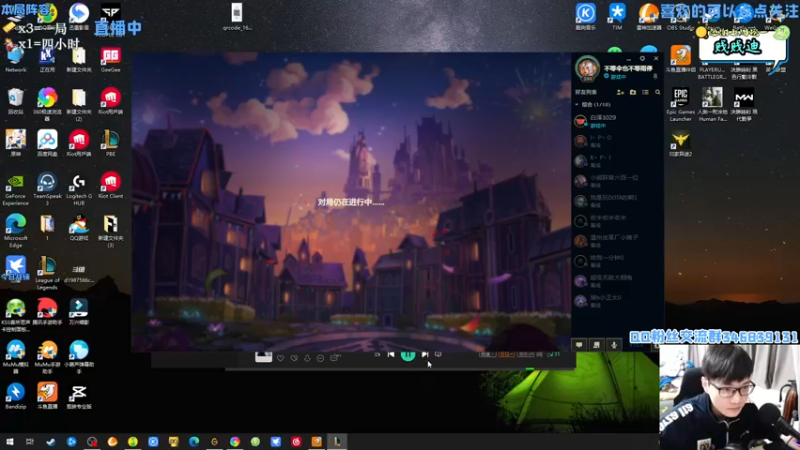Like current song with heart icon
Screen dimensions: 800x450
[x=280, y=358]
